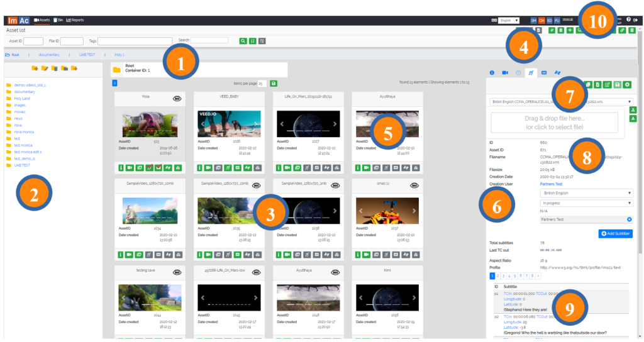Click the video icon on the VEED_BABY card
Image resolution: width=644 pixels, height=342 pixels.
[x=209, y=168]
